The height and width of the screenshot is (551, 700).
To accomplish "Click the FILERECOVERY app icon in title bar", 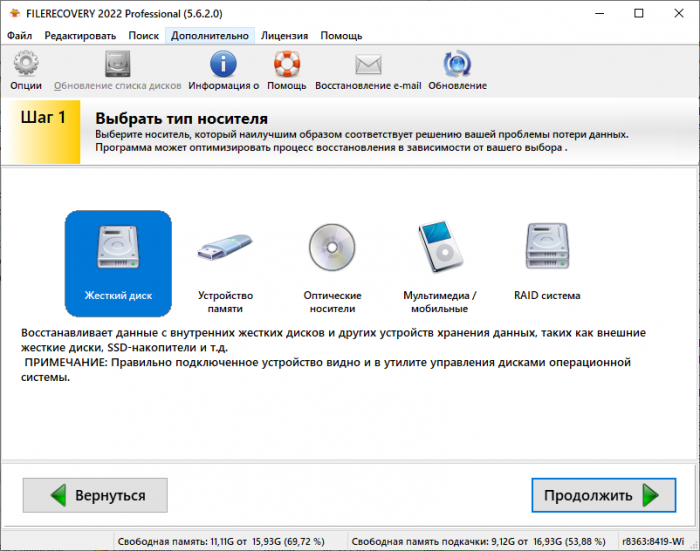I will point(15,13).
